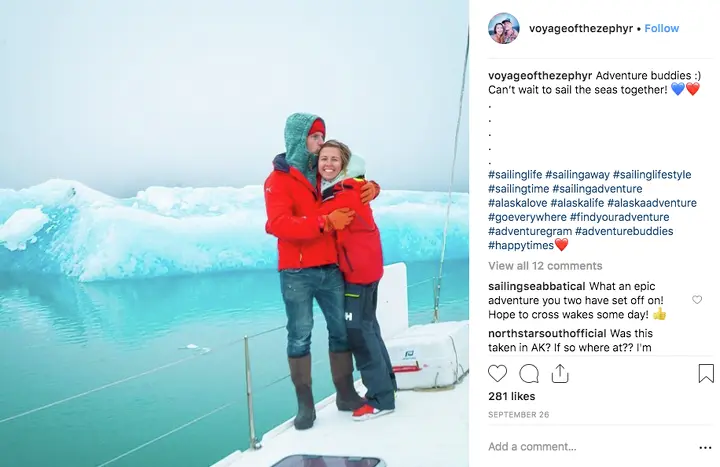Open the couple photo on the sailboat
The height and width of the screenshot is (467, 720).
pyautogui.click(x=234, y=233)
